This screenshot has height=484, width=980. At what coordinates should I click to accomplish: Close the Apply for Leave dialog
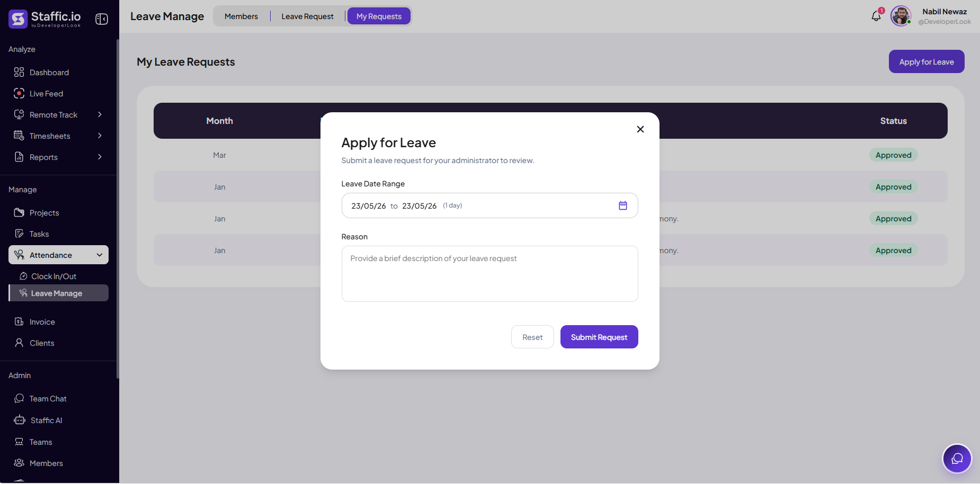click(x=640, y=129)
